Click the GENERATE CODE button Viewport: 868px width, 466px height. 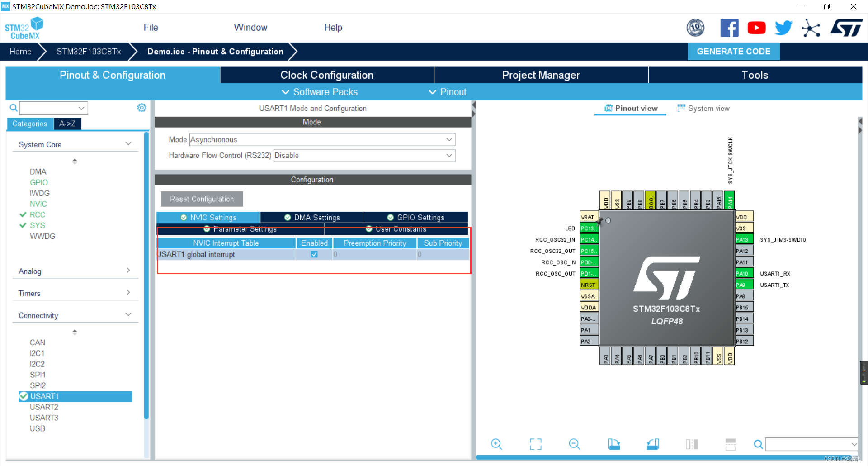click(733, 52)
